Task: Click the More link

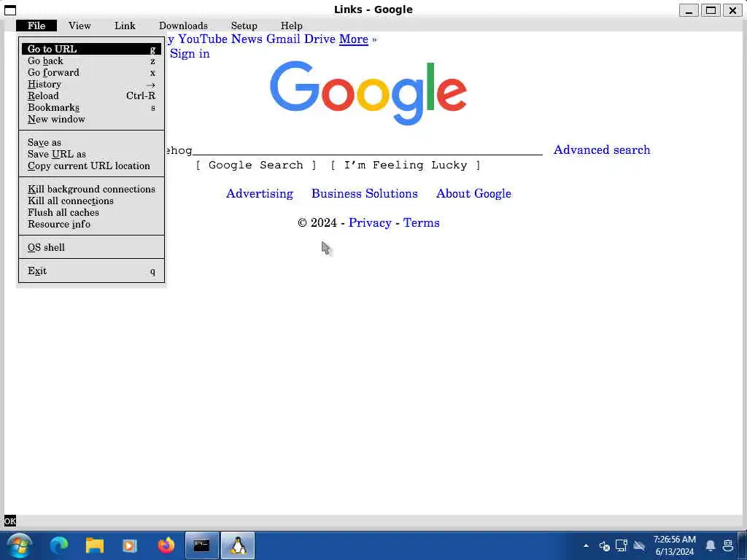Action: pyautogui.click(x=354, y=39)
